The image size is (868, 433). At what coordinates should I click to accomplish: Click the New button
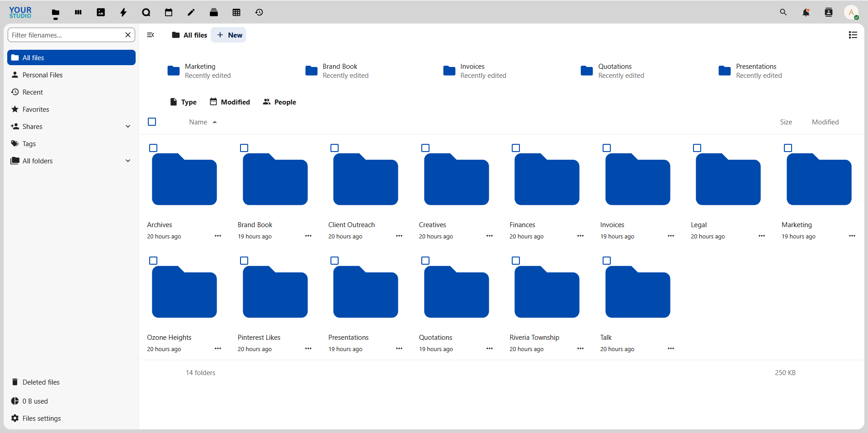229,35
